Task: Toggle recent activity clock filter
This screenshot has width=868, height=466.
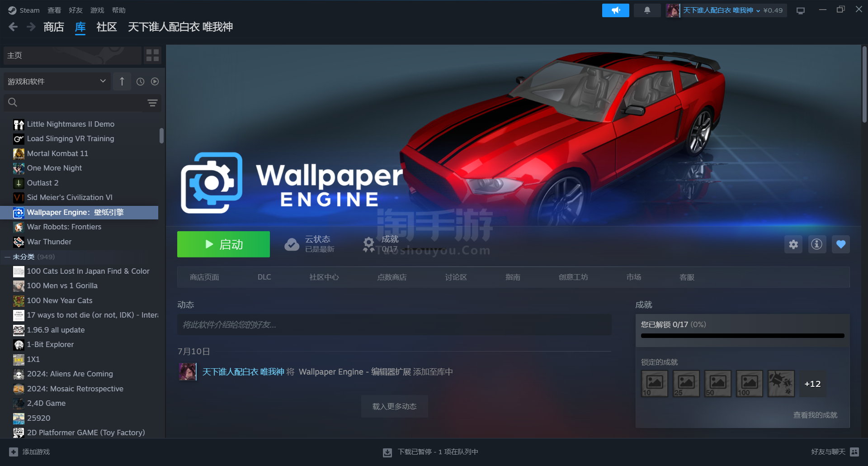Action: [x=141, y=81]
